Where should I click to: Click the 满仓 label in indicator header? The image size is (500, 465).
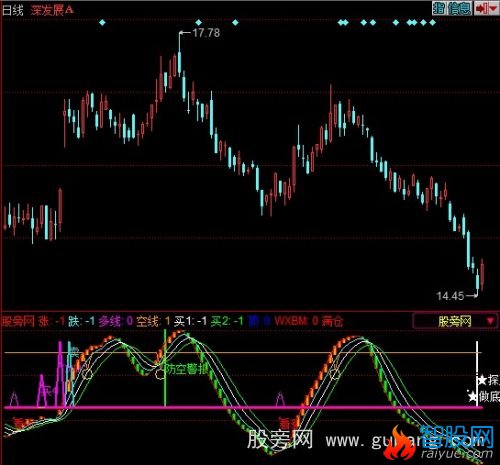pos(332,321)
